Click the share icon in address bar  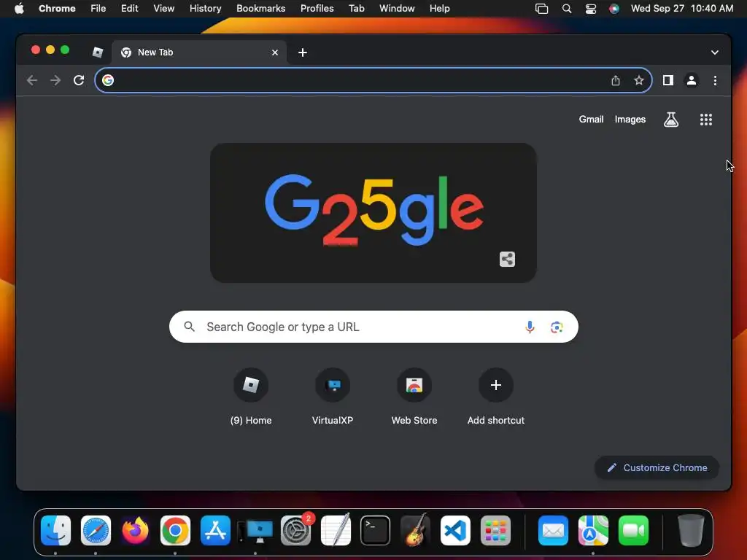click(616, 80)
